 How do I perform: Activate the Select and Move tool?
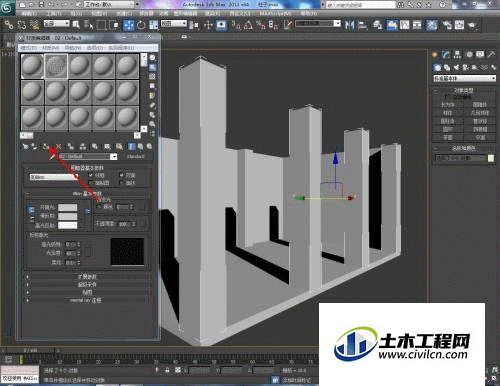pyautogui.click(x=129, y=25)
